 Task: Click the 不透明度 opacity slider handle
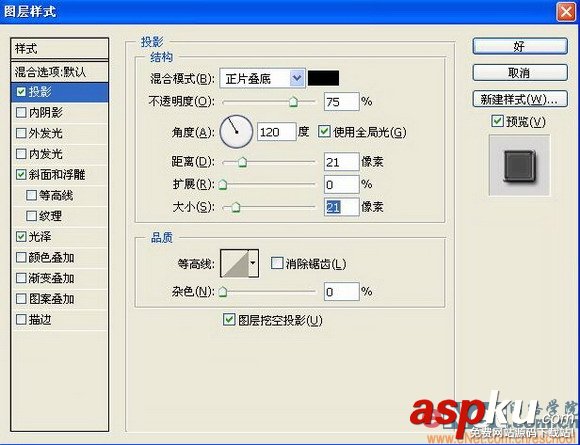(x=293, y=101)
